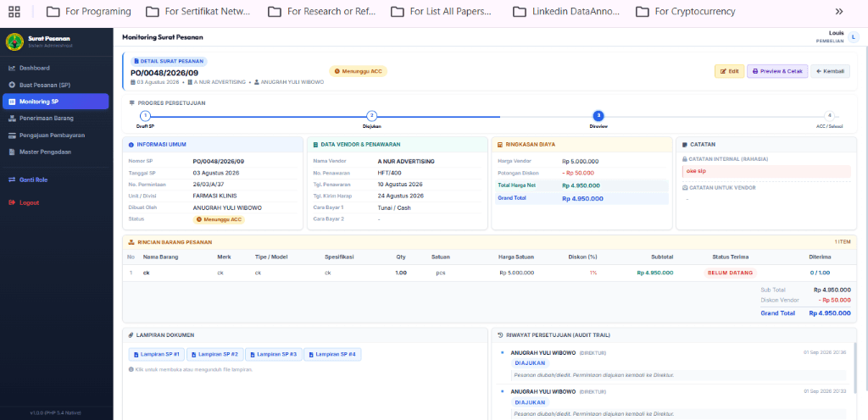
Task: Click the internal note text oke sip
Action: pos(696,171)
